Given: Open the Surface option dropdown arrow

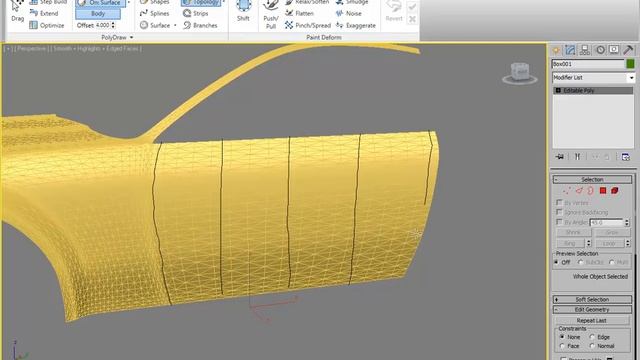Looking at the screenshot, I should point(176,25).
